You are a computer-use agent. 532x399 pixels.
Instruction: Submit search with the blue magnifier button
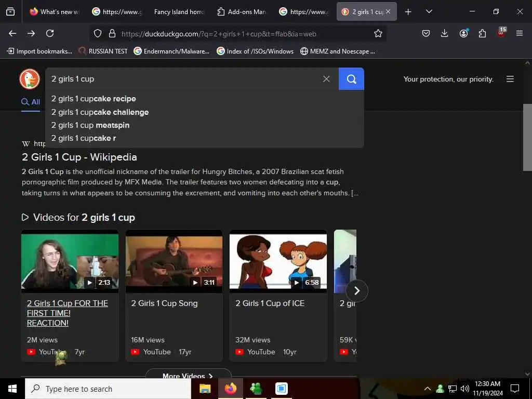351,79
